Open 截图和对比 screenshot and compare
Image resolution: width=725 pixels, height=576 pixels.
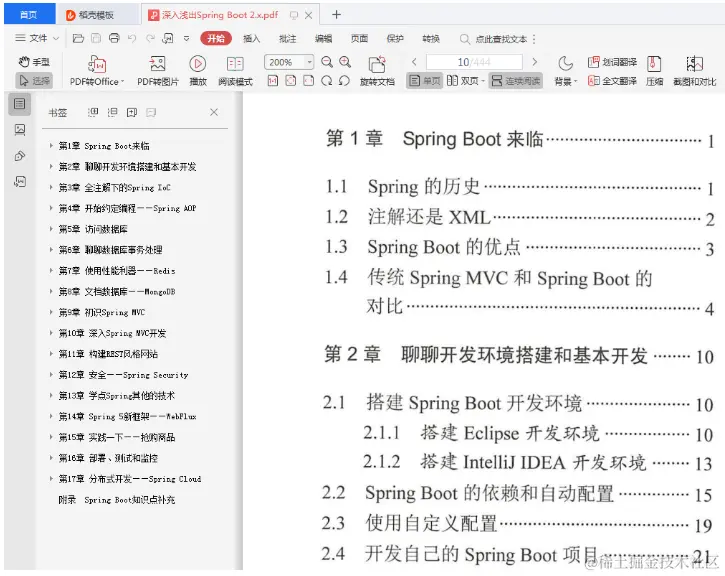pos(694,71)
